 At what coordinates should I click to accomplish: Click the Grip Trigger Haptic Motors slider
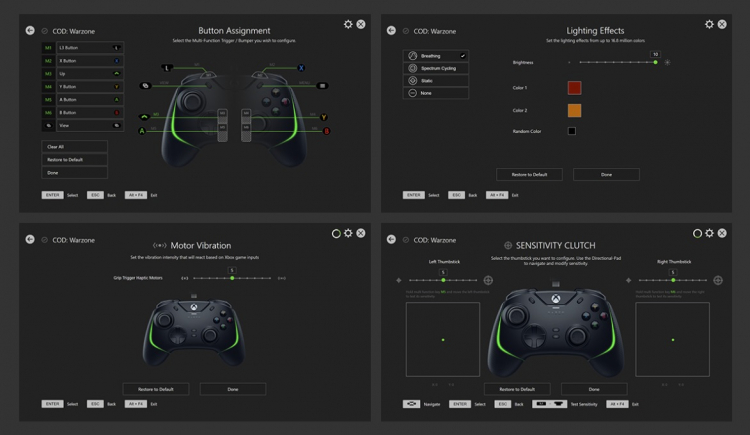(x=232, y=278)
